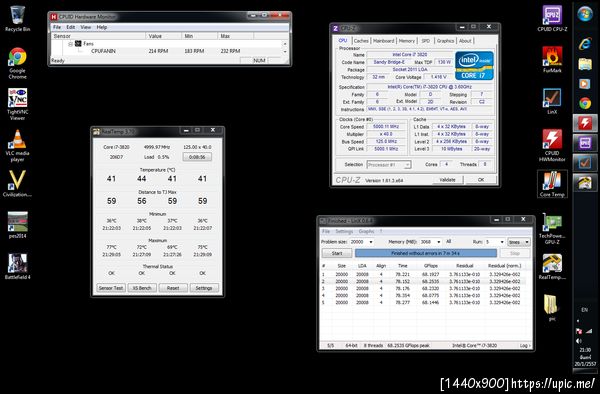Select the FurMark desktop icon
Screen dimensions: 600x394
pyautogui.click(x=552, y=60)
